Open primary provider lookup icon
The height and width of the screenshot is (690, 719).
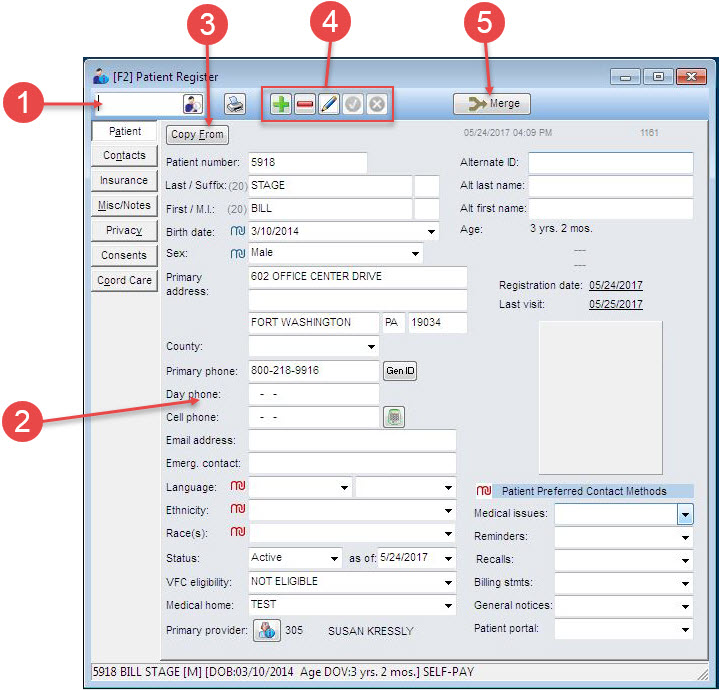pos(267,630)
